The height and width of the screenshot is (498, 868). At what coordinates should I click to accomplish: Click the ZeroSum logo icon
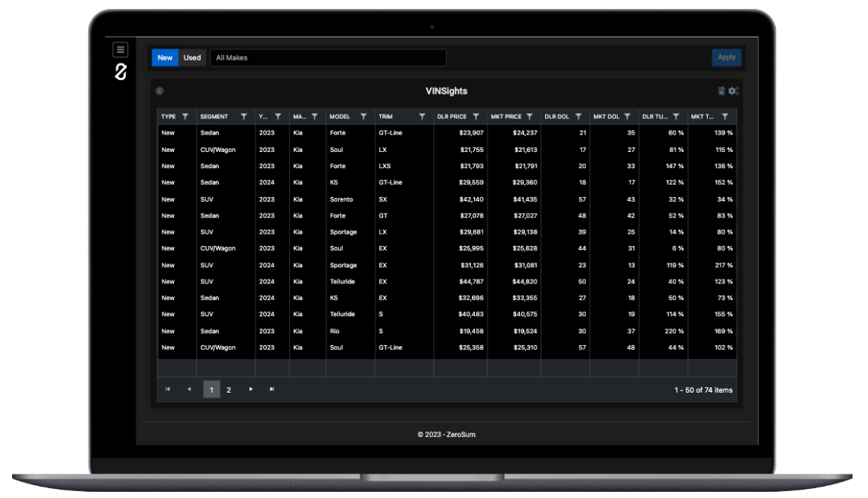tap(120, 72)
